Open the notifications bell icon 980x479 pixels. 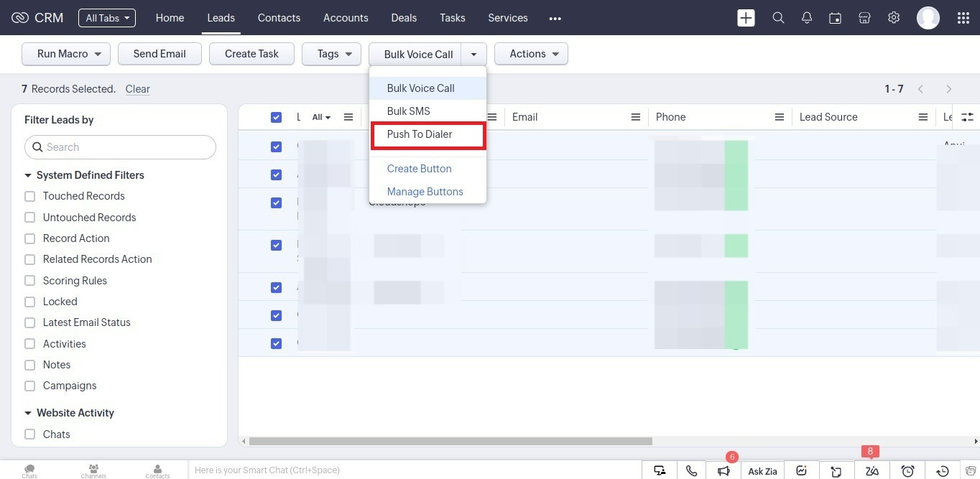(807, 18)
